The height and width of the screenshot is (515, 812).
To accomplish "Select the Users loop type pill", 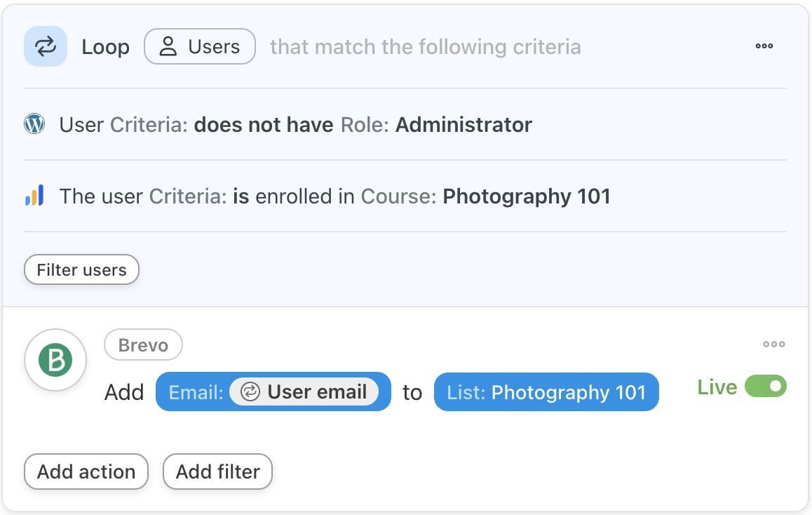I will (200, 47).
